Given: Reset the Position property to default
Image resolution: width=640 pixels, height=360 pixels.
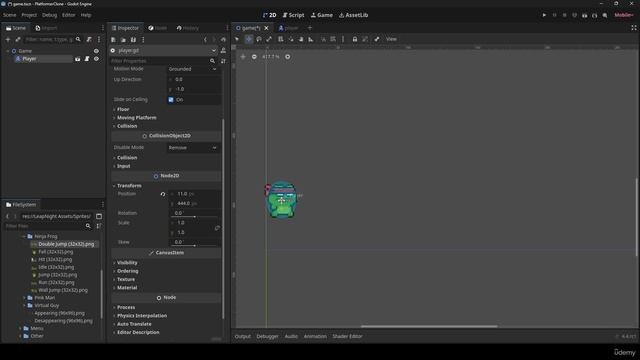Looking at the screenshot, I should click(163, 194).
